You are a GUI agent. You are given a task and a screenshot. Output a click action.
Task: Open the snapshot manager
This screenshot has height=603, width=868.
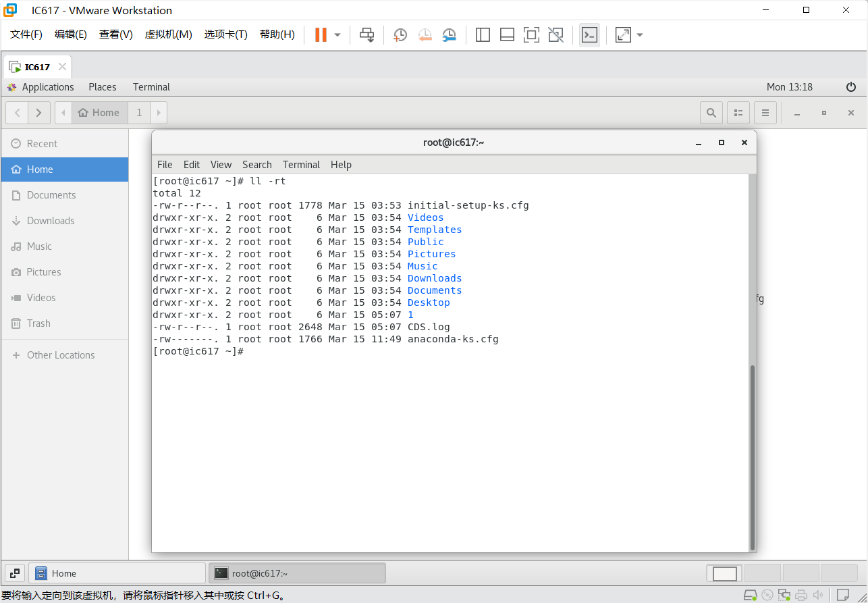pyautogui.click(x=449, y=35)
